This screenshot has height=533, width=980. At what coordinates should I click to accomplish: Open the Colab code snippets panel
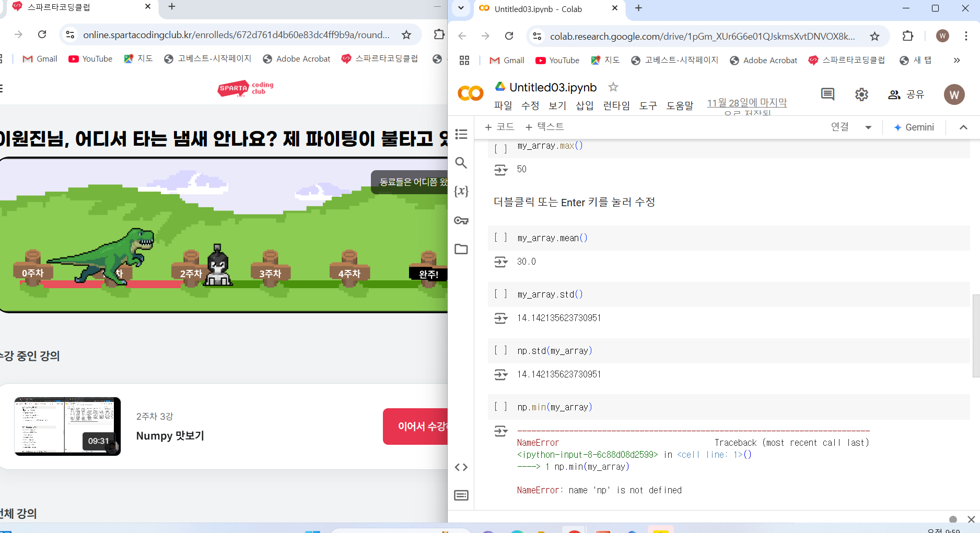coord(461,467)
